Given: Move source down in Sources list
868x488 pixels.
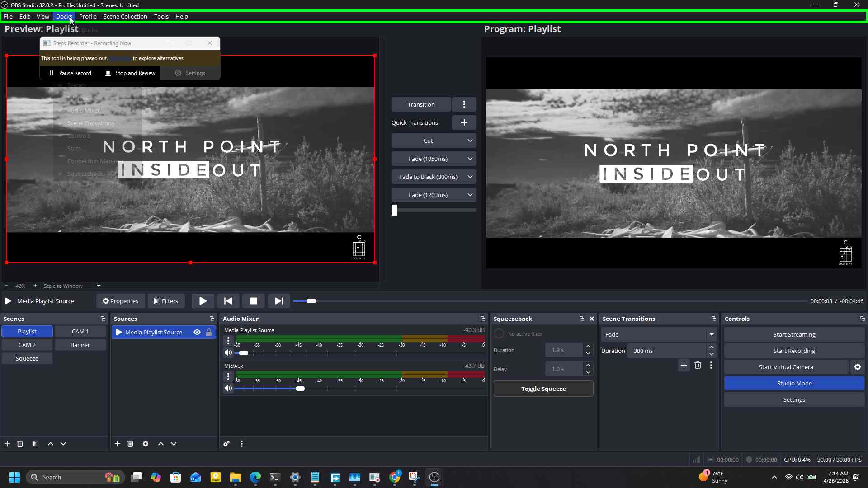Looking at the screenshot, I should click(174, 444).
